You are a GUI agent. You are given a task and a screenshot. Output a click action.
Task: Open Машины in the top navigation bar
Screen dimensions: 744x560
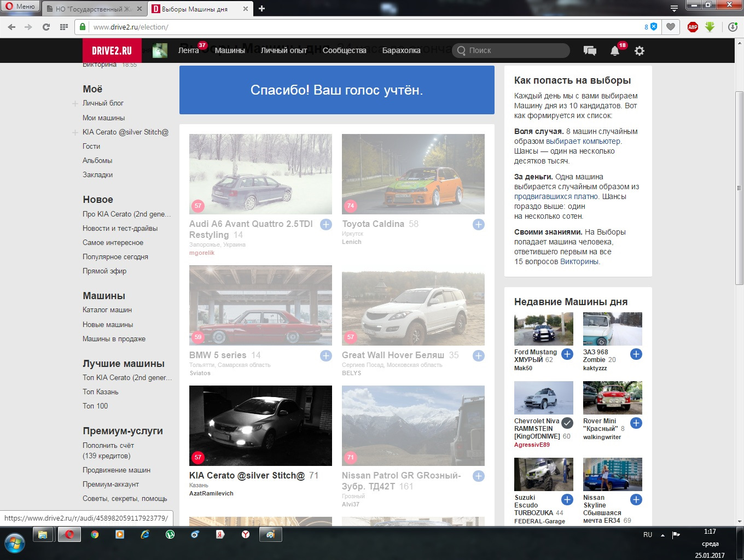point(230,50)
